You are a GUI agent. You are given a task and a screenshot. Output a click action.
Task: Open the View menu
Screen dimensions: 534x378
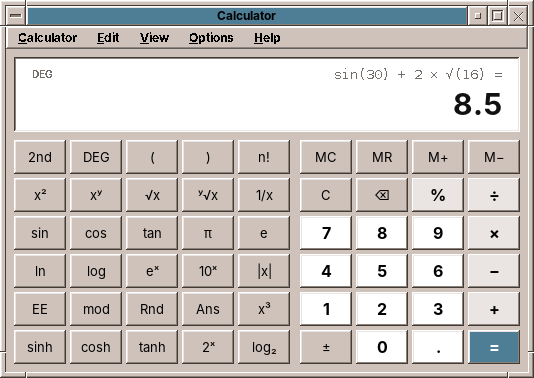click(154, 38)
